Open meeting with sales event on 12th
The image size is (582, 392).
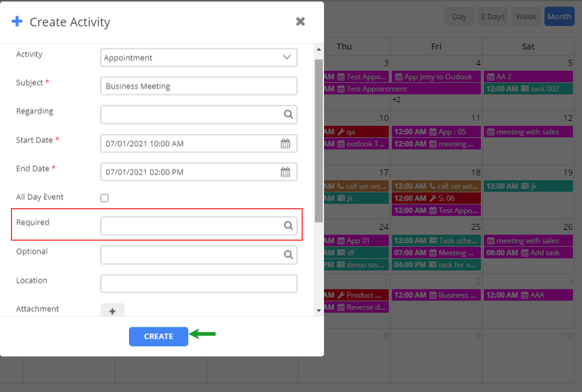tap(528, 132)
